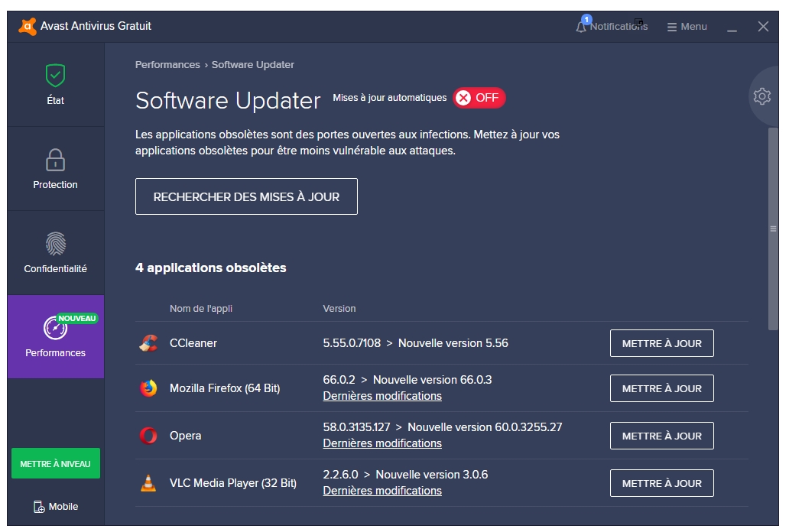Image resolution: width=789 pixels, height=532 pixels.
Task: Click the vertical scrollbar thumb
Action: point(773,228)
